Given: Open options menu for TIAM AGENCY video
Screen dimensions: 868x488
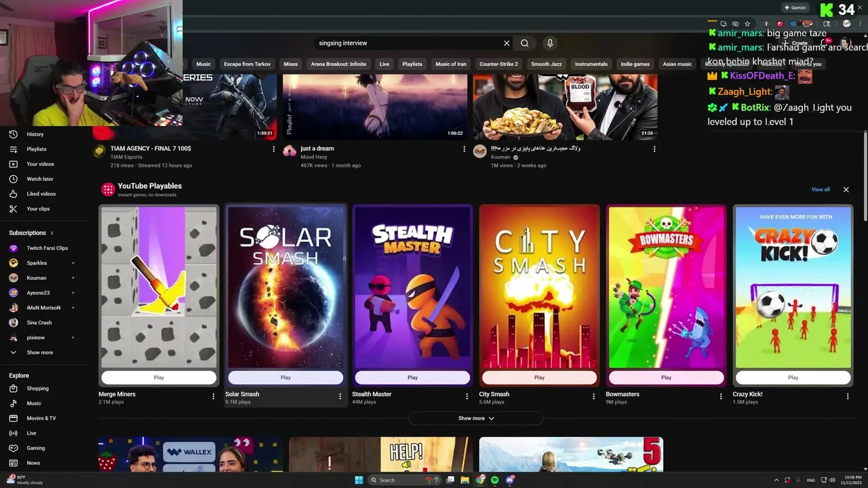Looking at the screenshot, I should [274, 149].
